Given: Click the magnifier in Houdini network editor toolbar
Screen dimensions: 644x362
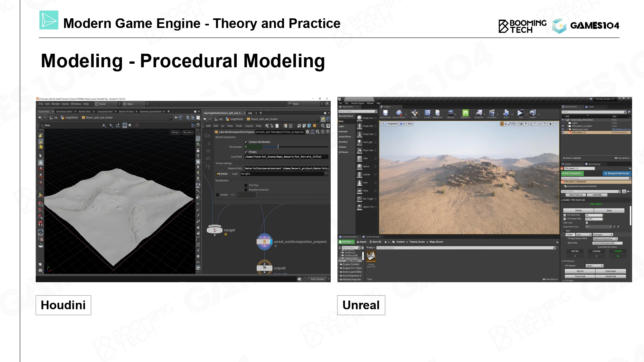Looking at the screenshot, I should pyautogui.click(x=323, y=126).
